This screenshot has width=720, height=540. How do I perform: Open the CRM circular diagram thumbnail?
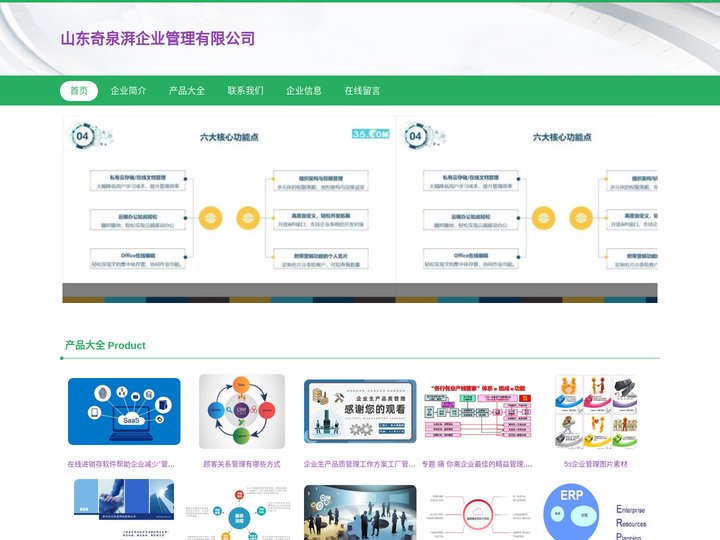pos(242,411)
